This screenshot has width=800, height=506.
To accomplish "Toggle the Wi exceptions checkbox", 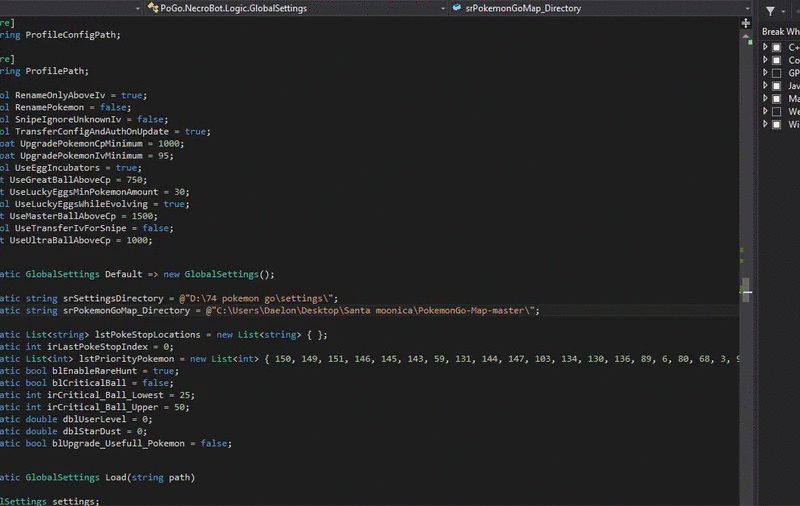I will coord(777,124).
